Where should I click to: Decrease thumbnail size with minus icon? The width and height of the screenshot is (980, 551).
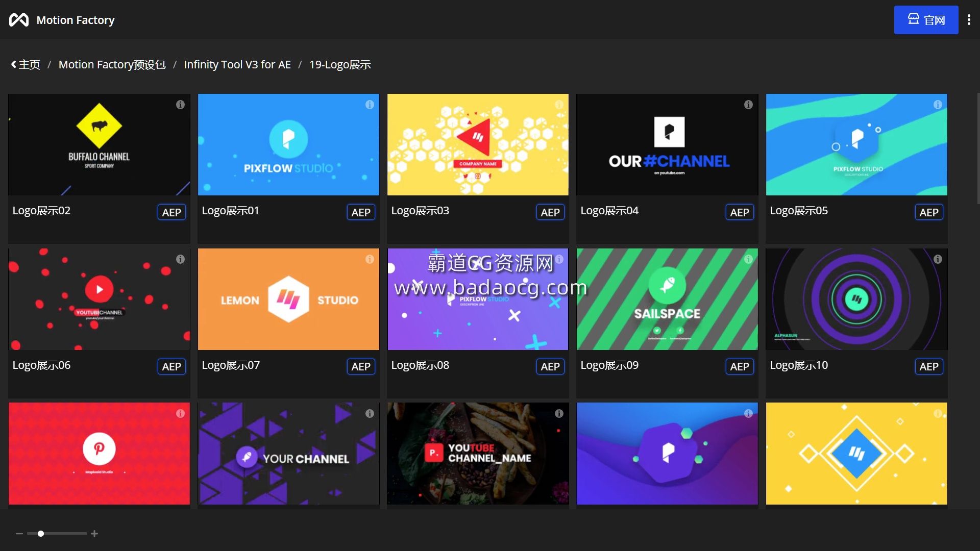pyautogui.click(x=19, y=534)
